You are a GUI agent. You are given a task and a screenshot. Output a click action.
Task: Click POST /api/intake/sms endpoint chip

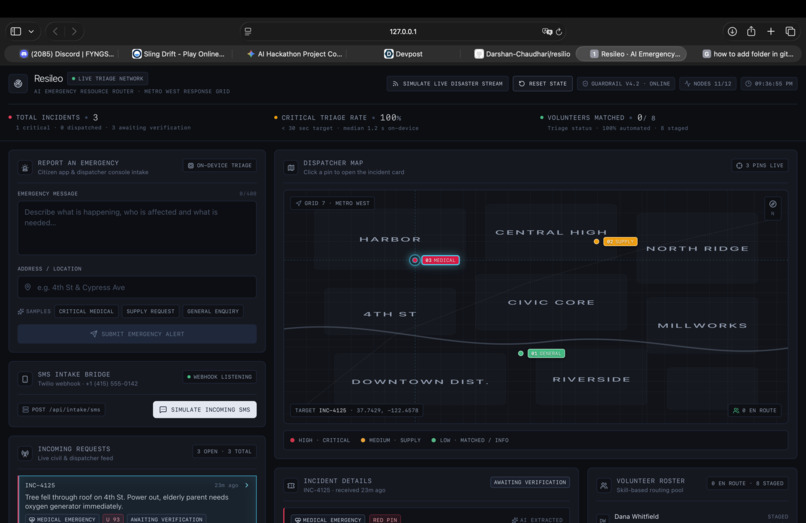click(61, 409)
